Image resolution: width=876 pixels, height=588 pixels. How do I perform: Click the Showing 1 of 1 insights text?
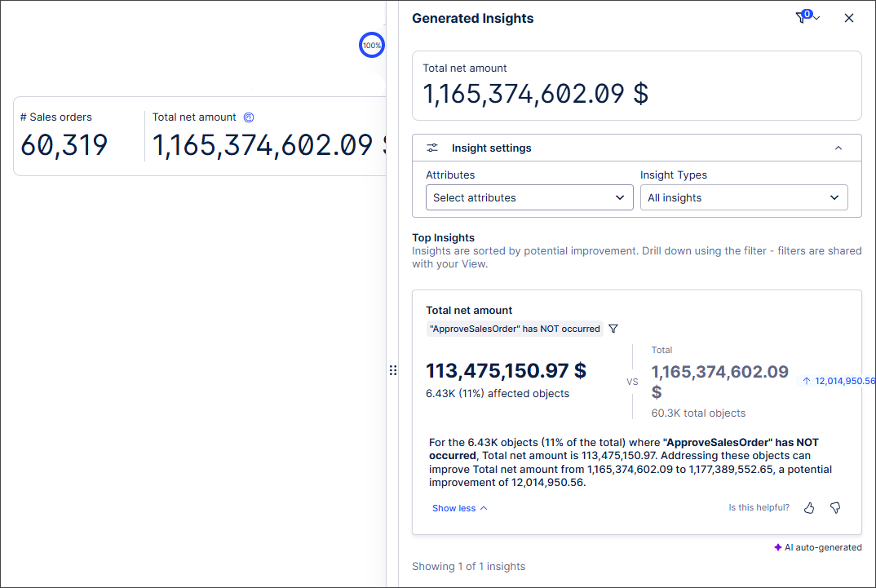[468, 566]
